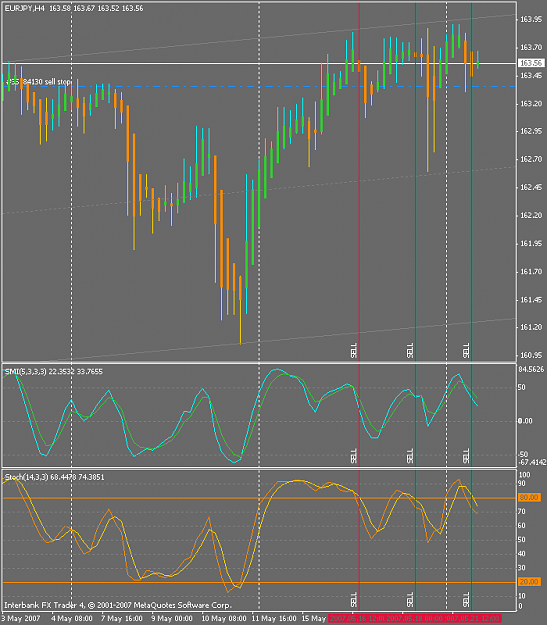547x625 pixels.
Task: Click the -67.4142 SMI scale minimum label
Action: pos(532,462)
